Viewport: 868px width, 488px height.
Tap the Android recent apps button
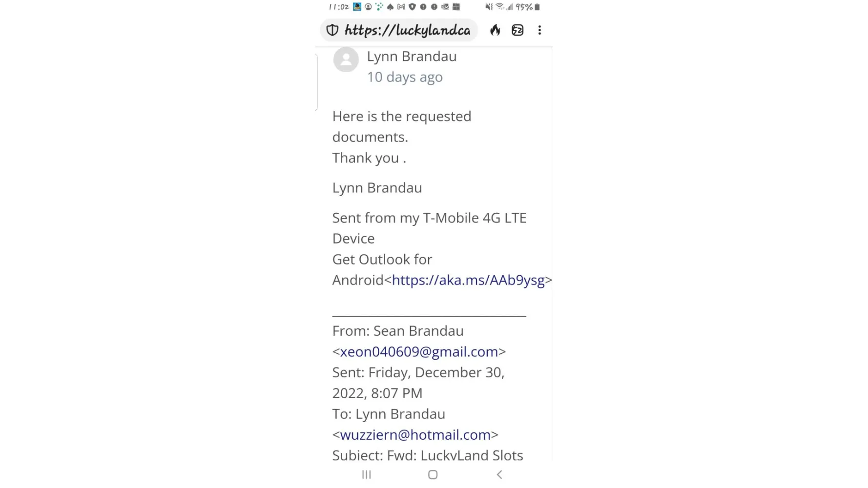click(367, 474)
